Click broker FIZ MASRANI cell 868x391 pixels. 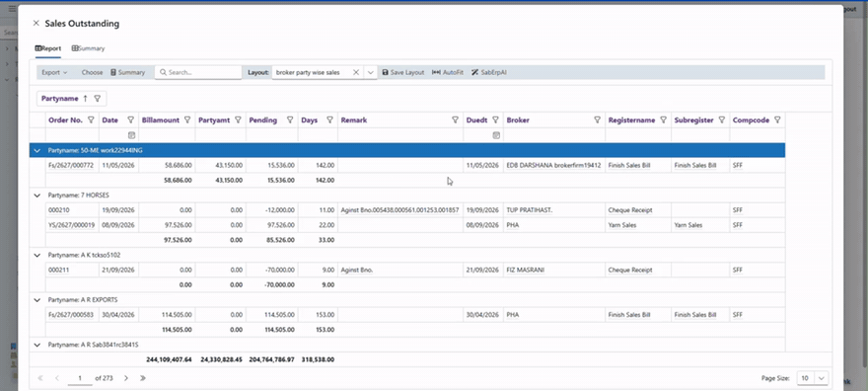(x=554, y=270)
